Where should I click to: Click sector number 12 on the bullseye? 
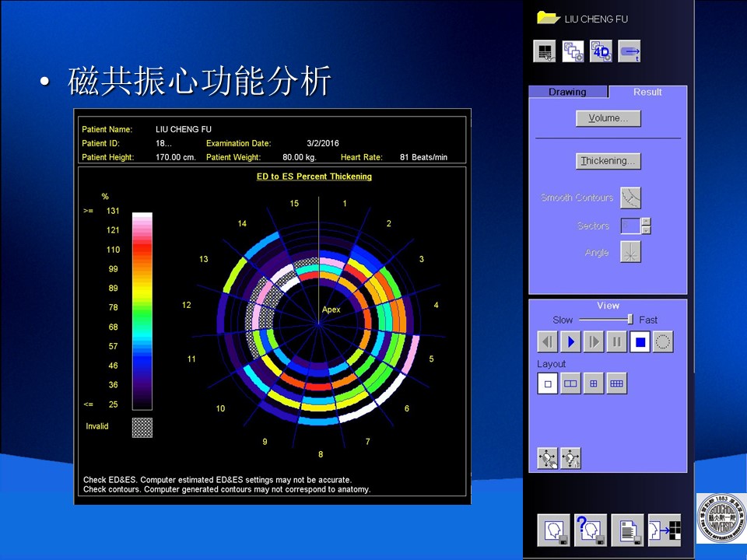pyautogui.click(x=186, y=305)
